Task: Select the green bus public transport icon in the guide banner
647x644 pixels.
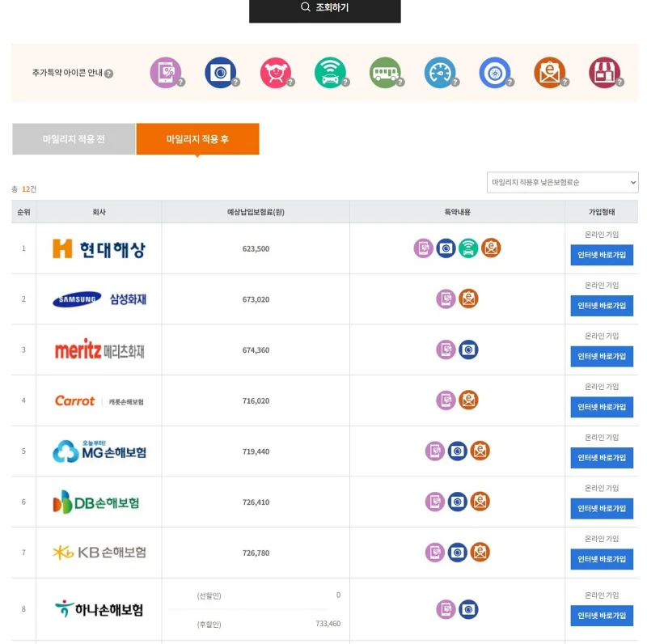Action: point(386,72)
